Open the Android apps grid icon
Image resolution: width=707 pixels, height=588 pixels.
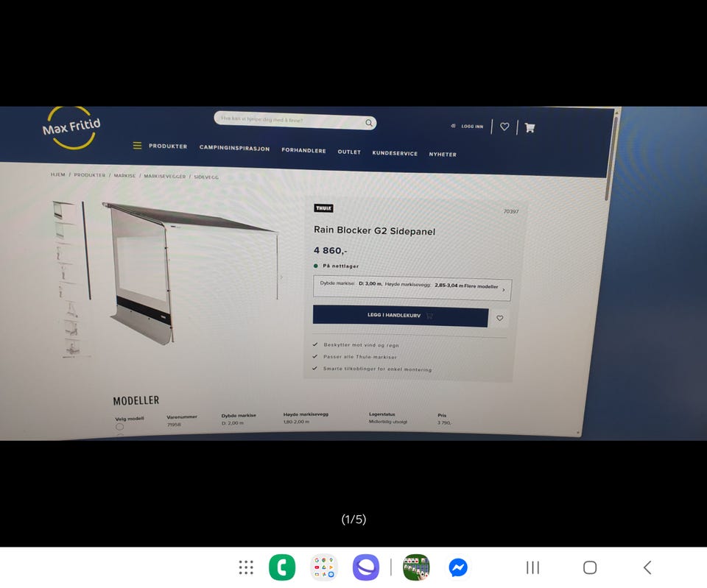click(x=246, y=567)
